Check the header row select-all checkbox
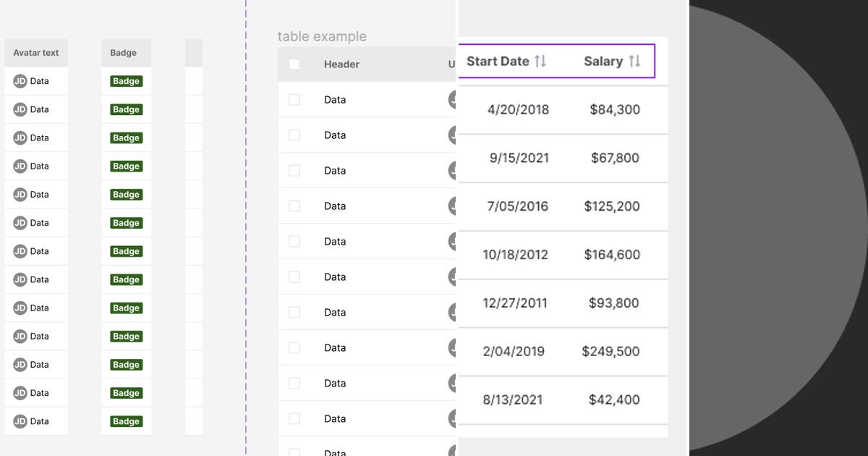 pos(294,64)
